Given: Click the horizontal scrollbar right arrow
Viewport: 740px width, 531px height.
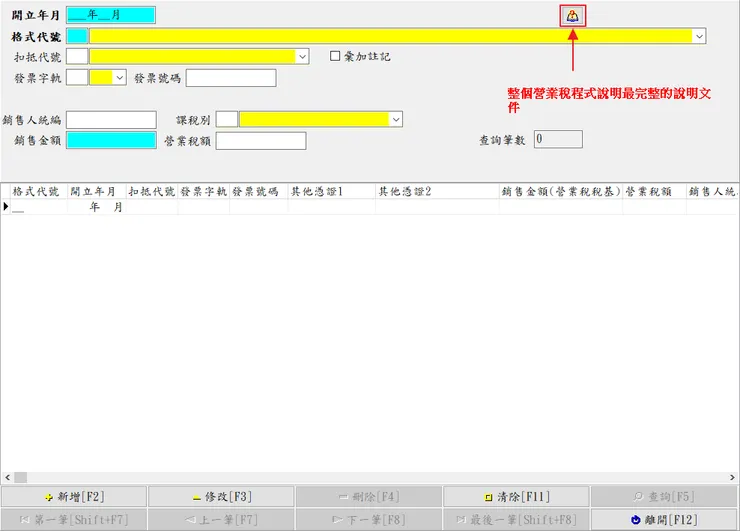Looking at the screenshot, I should [x=732, y=477].
